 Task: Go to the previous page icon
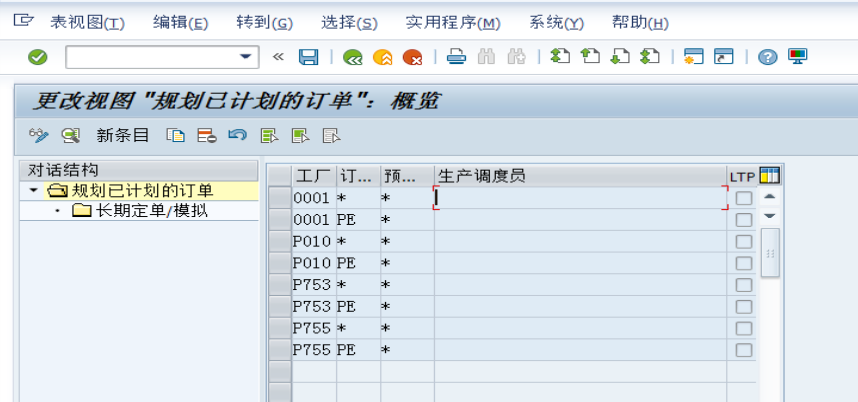[590, 56]
